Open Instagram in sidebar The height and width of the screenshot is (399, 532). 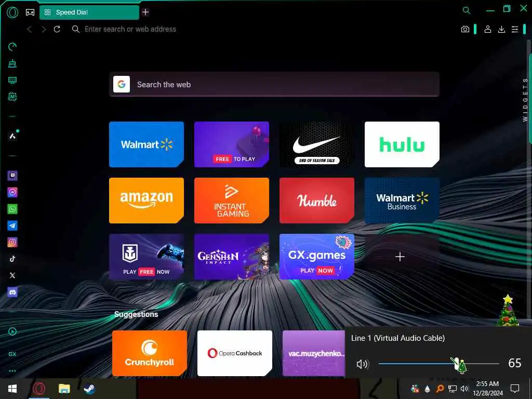(12, 242)
